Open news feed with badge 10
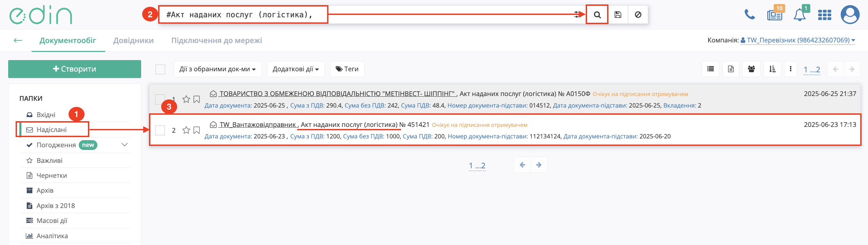 click(x=774, y=15)
